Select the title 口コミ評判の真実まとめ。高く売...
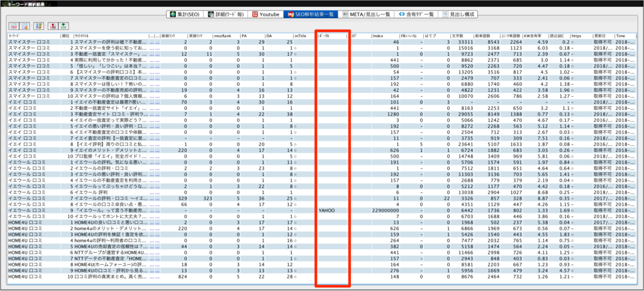Screen dimensions: 644x291 111,277
